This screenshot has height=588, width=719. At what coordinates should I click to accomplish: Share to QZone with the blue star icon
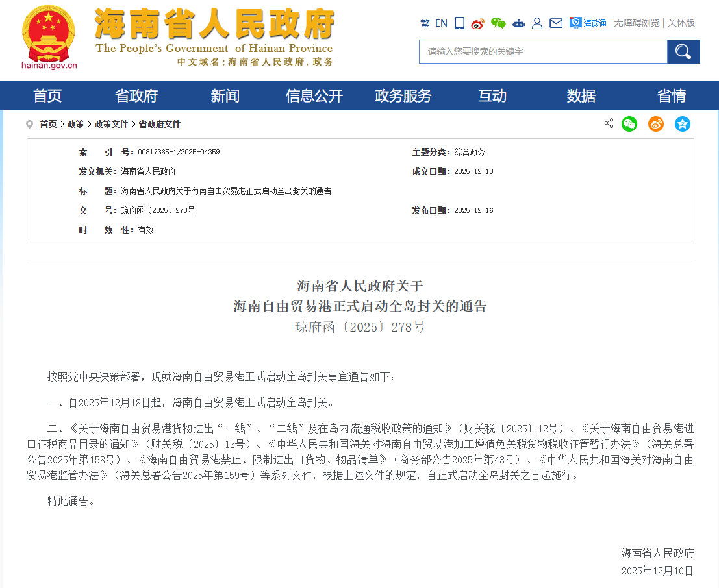point(682,124)
